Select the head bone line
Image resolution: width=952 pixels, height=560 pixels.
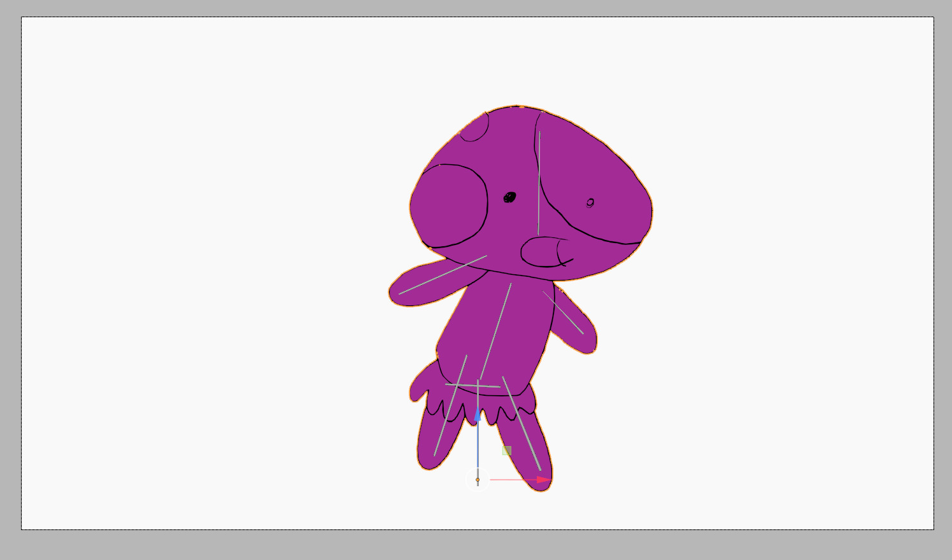(539, 183)
